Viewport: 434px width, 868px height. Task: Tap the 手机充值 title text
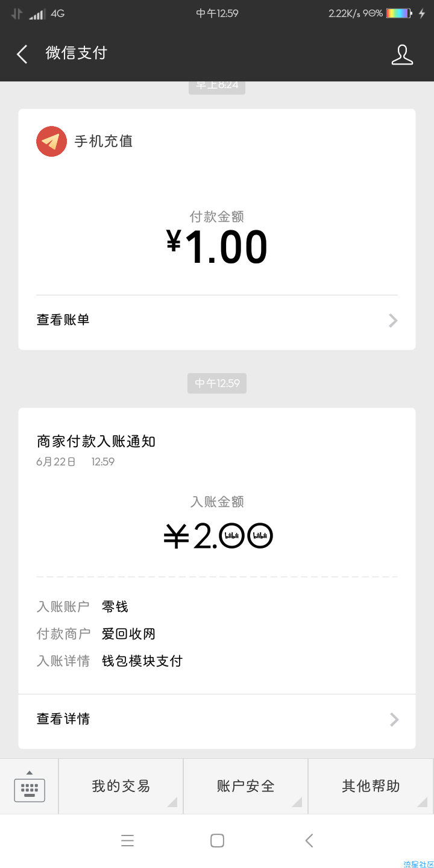pos(103,142)
